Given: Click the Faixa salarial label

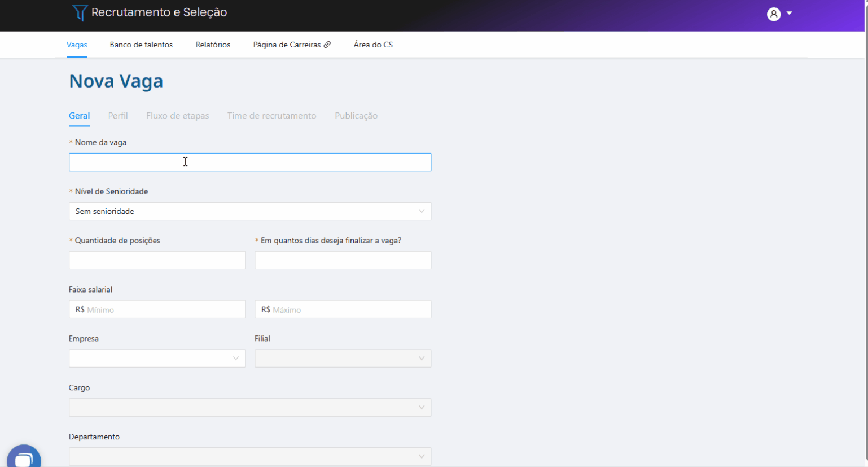Looking at the screenshot, I should pos(90,290).
